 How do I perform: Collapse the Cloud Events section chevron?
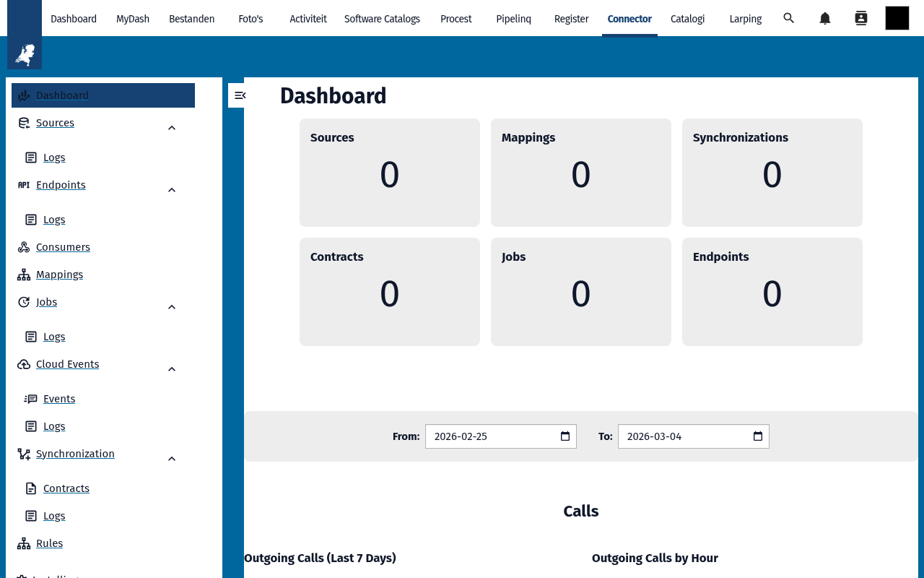tap(172, 369)
